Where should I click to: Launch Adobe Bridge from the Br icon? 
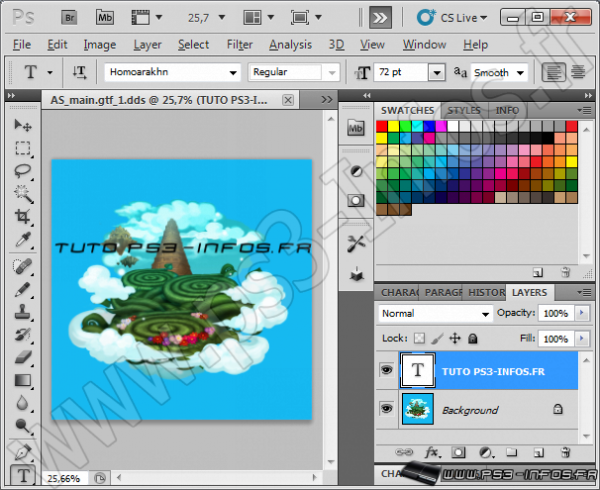coord(69,18)
